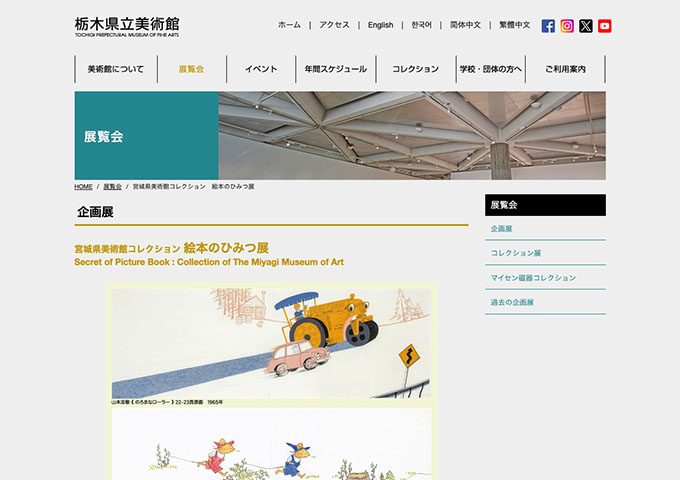
Task: Open the X (Twitter) icon
Action: point(586,26)
